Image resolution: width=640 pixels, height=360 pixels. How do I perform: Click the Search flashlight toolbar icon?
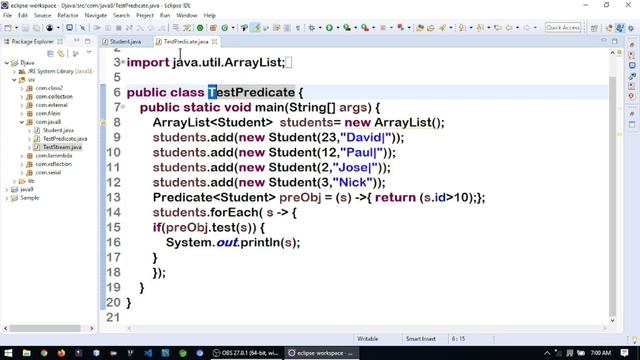click(442, 28)
